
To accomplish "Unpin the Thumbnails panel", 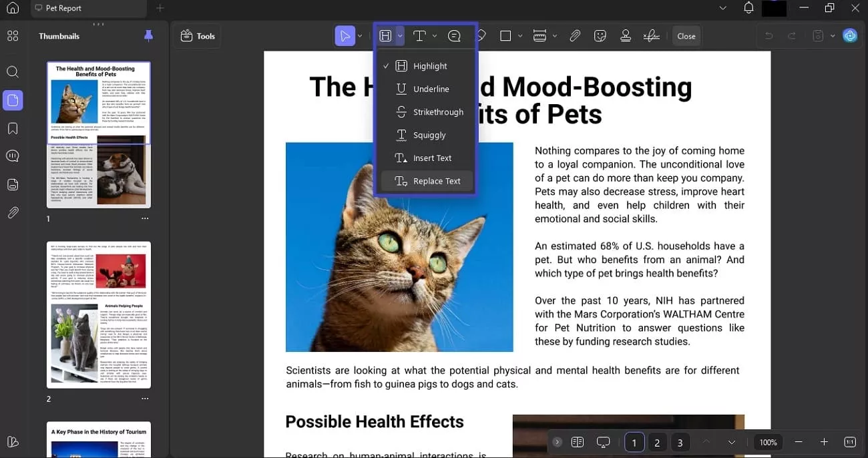I will point(149,36).
